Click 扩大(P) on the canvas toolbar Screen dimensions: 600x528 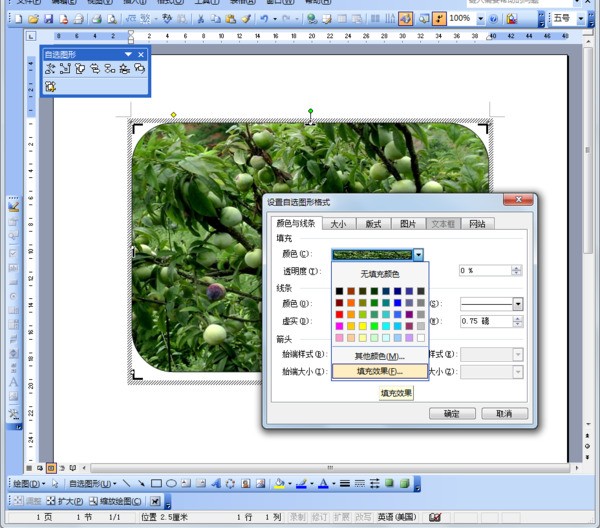[64, 501]
